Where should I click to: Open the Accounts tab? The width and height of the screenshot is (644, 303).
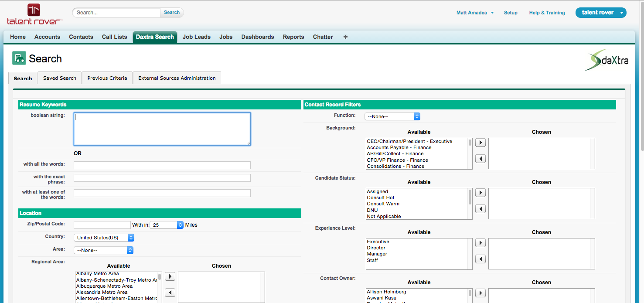(x=47, y=37)
